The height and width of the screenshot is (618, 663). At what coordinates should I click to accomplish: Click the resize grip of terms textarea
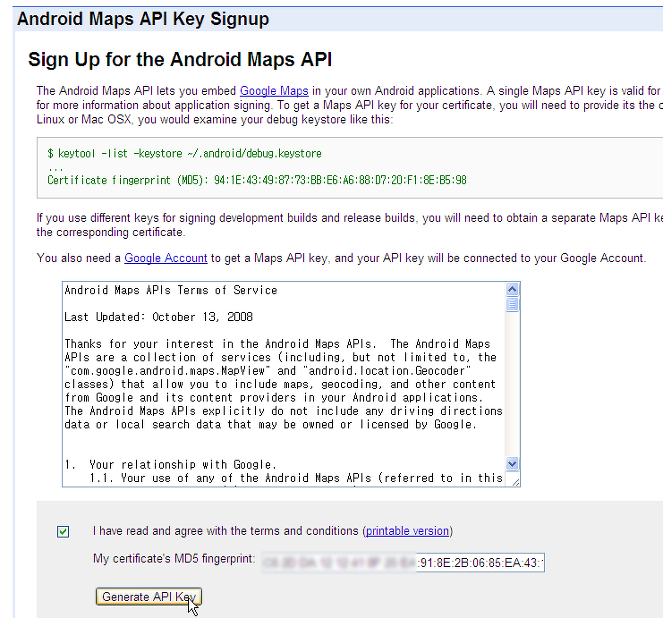(x=515, y=482)
